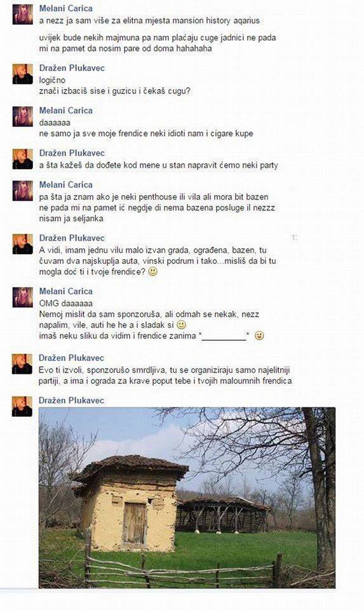Open Dražen Plukavec name above shared photo

coord(71,400)
